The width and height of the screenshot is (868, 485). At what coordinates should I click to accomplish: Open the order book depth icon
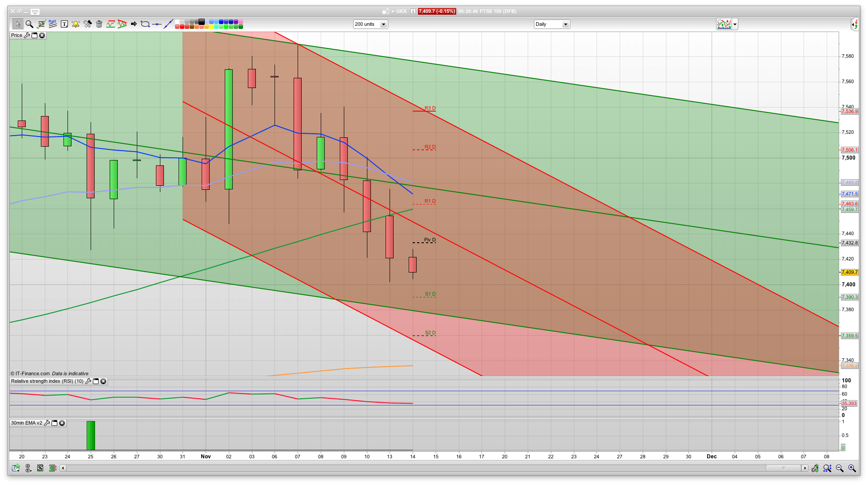[x=52, y=468]
